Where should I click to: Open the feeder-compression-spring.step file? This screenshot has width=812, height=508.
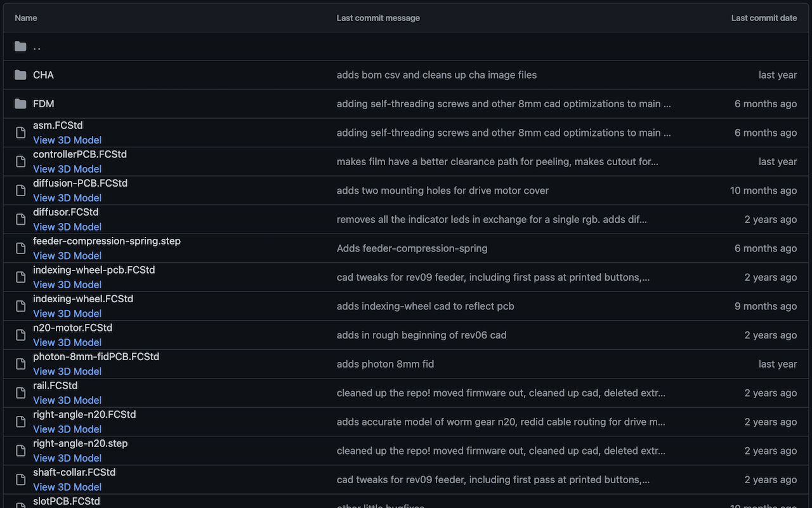(x=107, y=241)
